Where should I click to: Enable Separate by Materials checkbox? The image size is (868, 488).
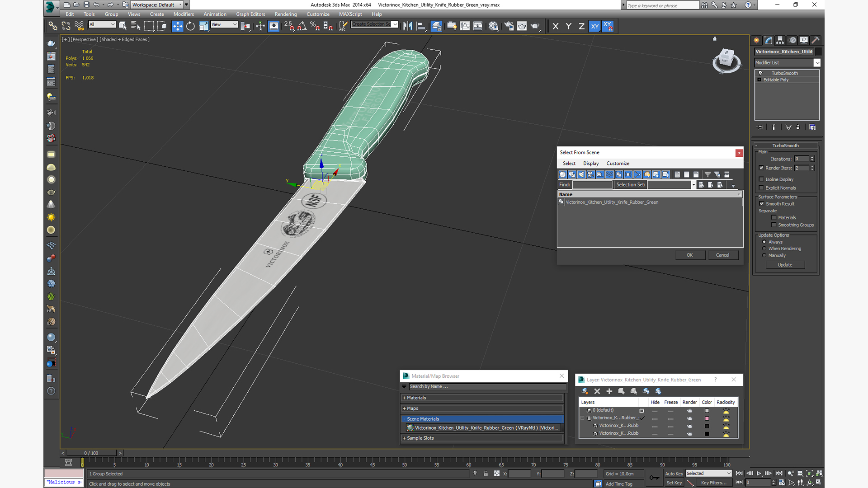click(774, 218)
